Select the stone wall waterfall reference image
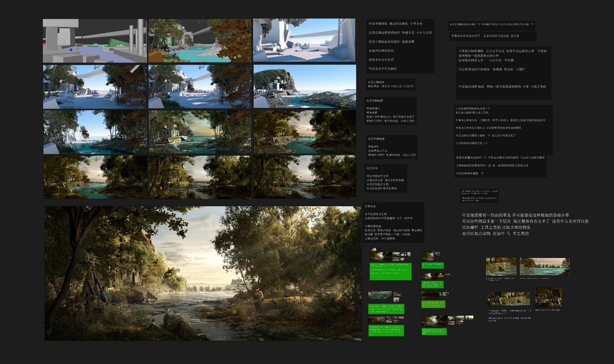 [501, 267]
